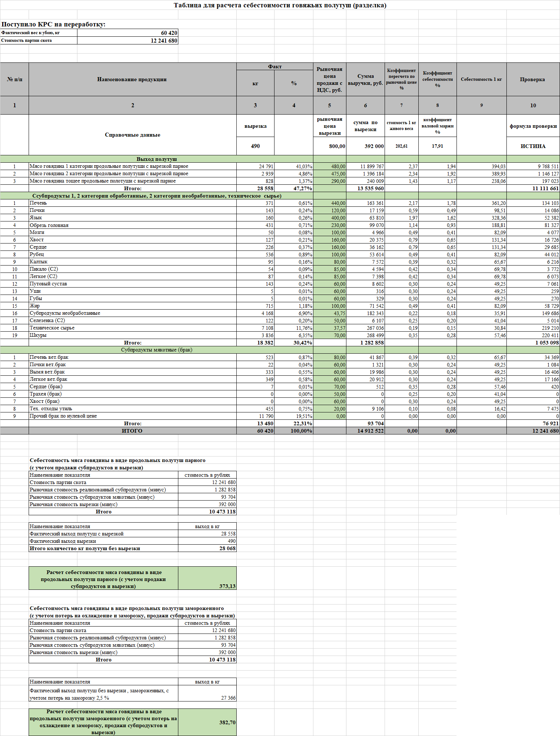Image resolution: width=560 pixels, height=736 pixels.
Task: Select the 'Рыночная цена продажи с НДС, руб.' header
Action: 330,79
